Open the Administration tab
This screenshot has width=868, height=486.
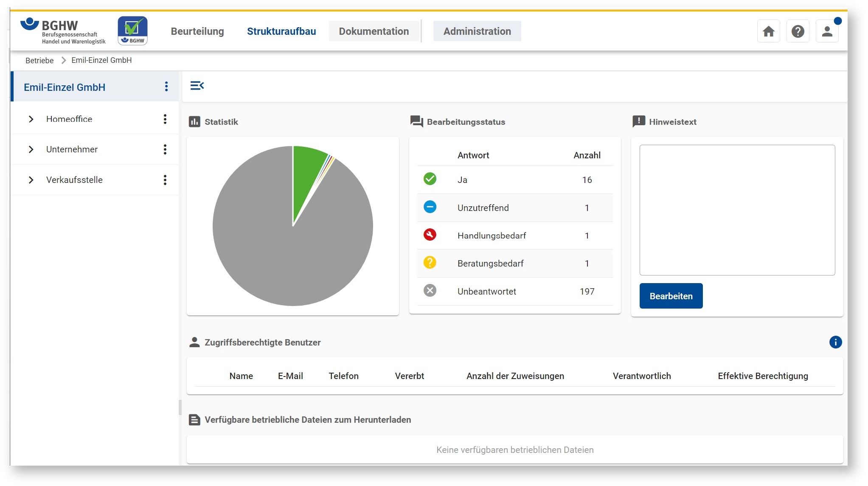tap(477, 31)
